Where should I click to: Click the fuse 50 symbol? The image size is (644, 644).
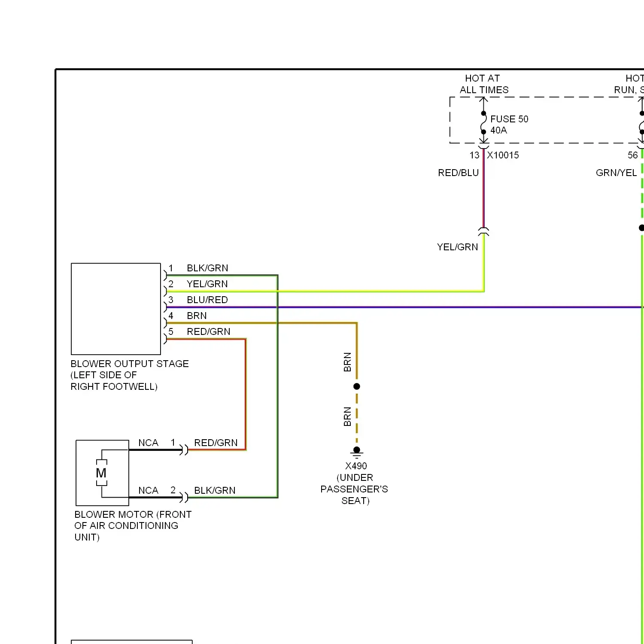(484, 123)
